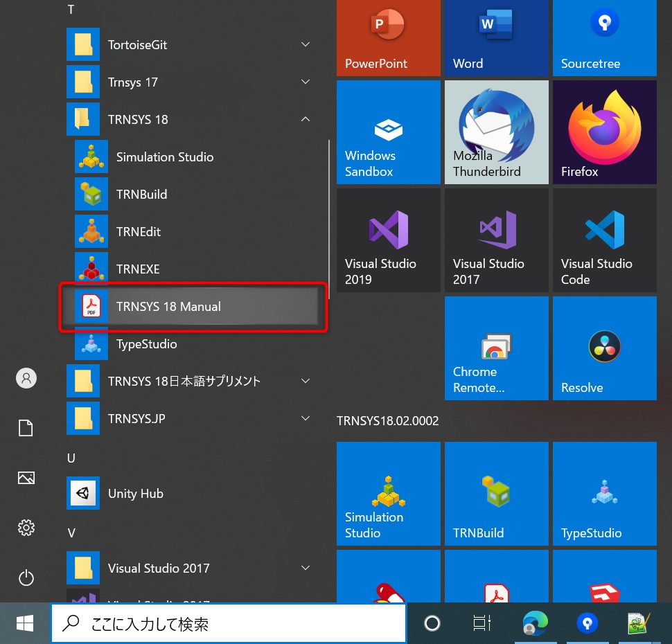Screen dimensions: 672x644
Task: Click the ここに入力して検索 search box
Action: [229, 623]
